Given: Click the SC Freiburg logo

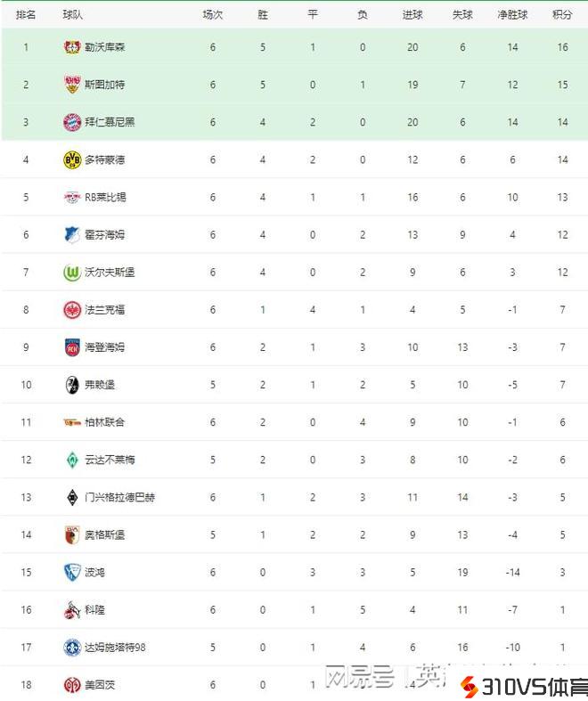Looking at the screenshot, I should pos(72,385).
